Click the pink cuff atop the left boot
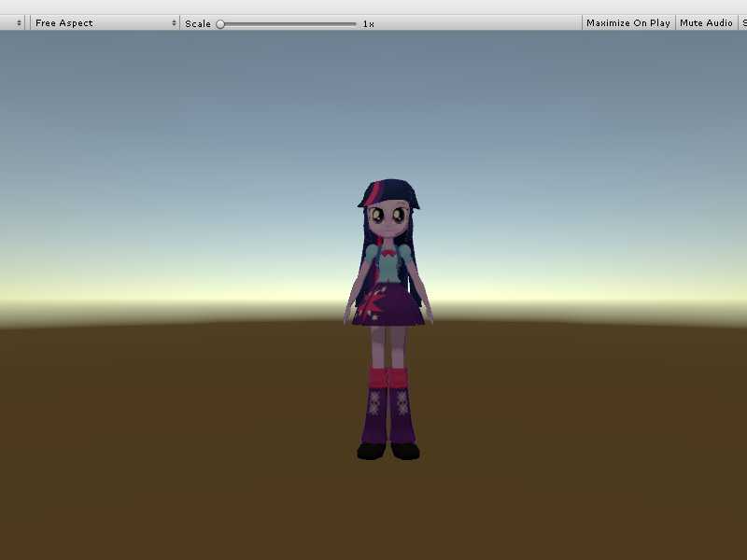747x560 pixels. tap(377, 377)
